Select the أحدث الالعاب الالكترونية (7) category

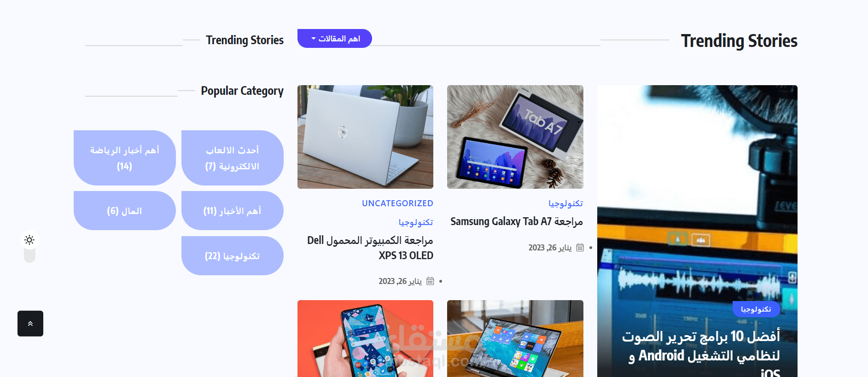(x=233, y=158)
